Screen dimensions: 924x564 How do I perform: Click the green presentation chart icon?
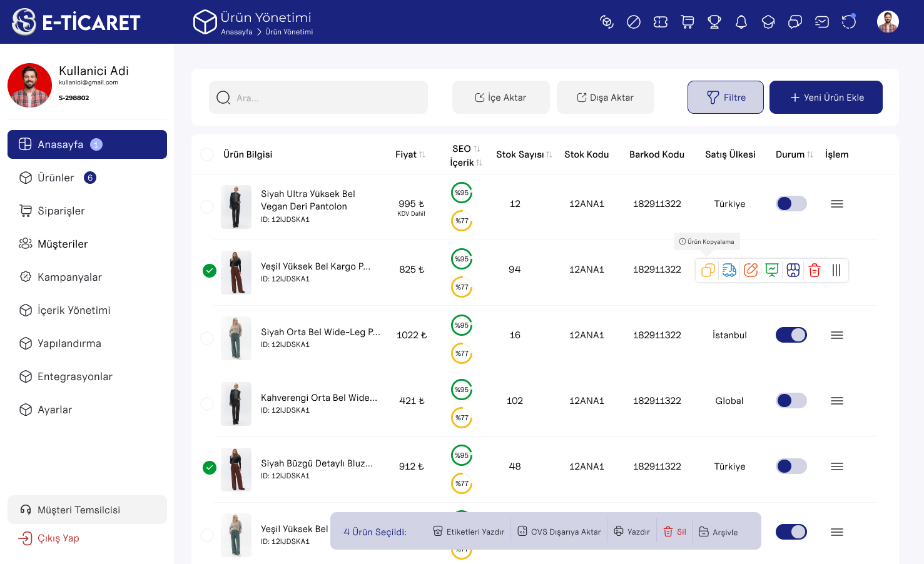coord(772,270)
